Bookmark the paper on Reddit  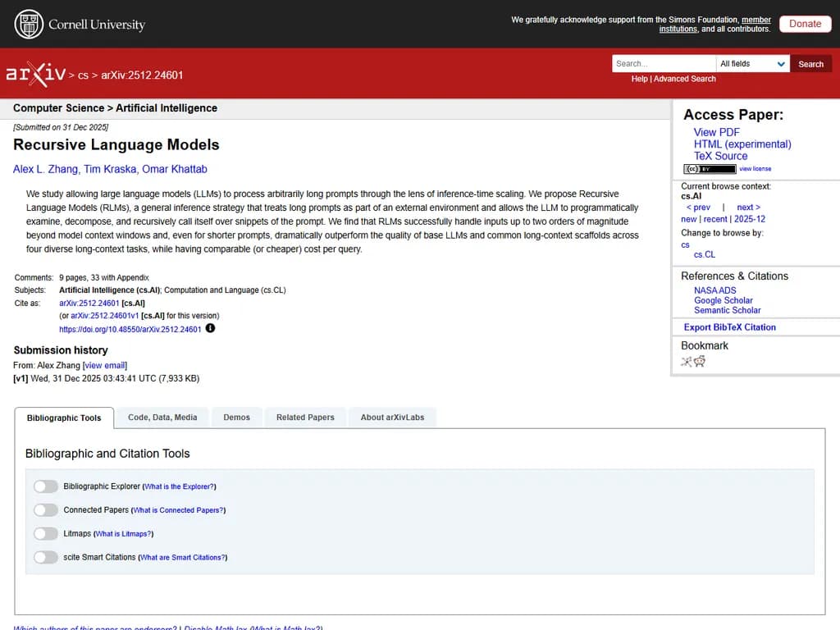pyautogui.click(x=700, y=362)
